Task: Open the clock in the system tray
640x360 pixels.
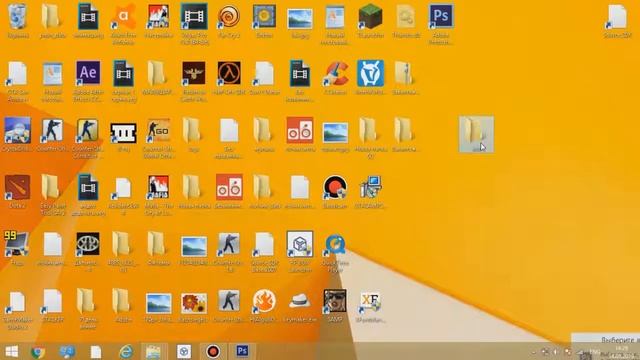Action: [621, 352]
